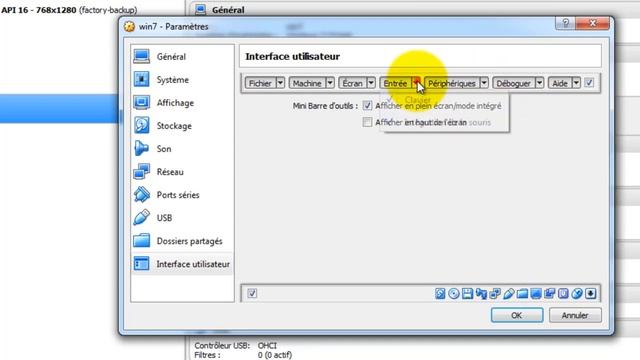
Task: Toggle the Déboguer menu button
Action: point(514,83)
